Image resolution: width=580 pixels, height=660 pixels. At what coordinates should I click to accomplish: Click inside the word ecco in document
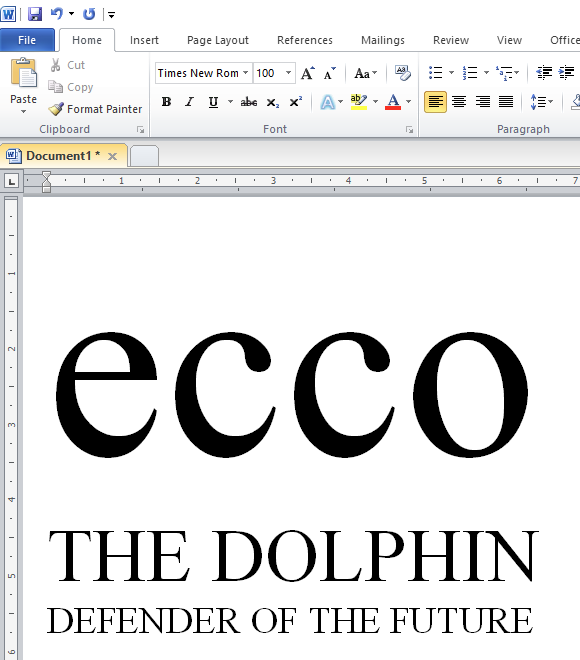click(292, 394)
